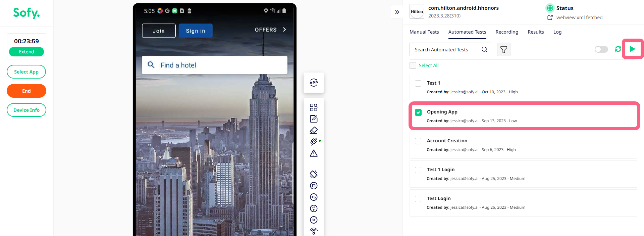Select the eraser icon
Screen dimensions: 644x236
pos(314,130)
